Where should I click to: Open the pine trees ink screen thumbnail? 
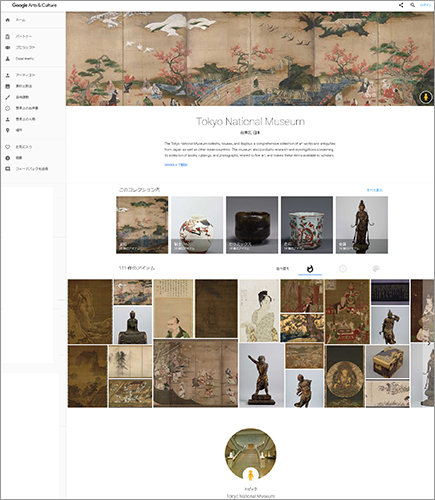(x=130, y=362)
